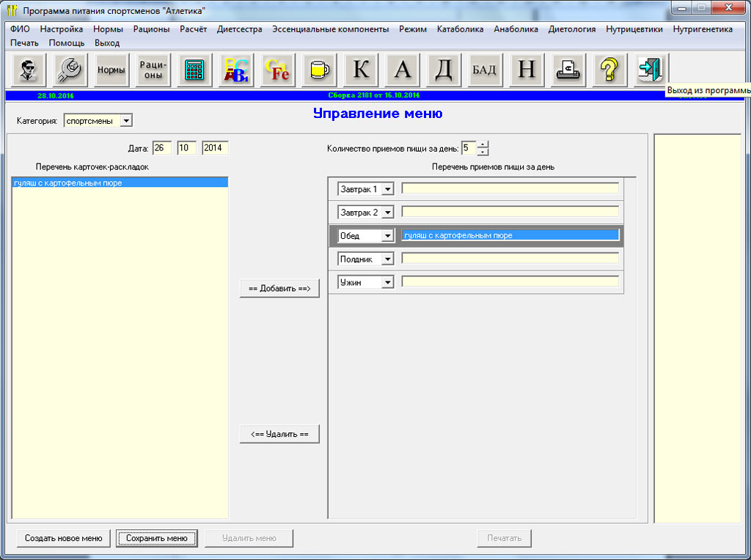This screenshot has width=751, height=560.
Task: Click the printer toolbar icon
Action: pos(568,70)
